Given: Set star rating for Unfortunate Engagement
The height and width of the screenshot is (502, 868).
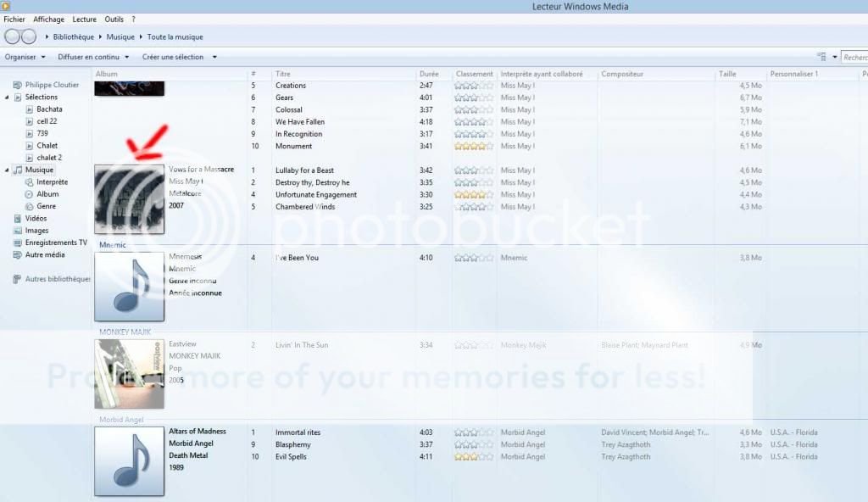Looking at the screenshot, I should pos(473,195).
